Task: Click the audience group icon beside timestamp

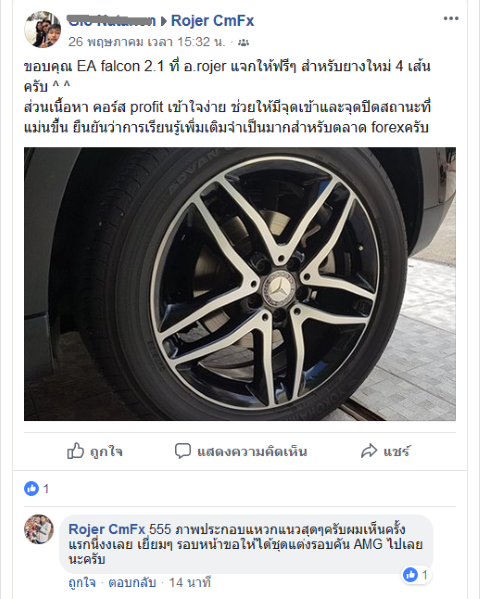Action: click(243, 42)
